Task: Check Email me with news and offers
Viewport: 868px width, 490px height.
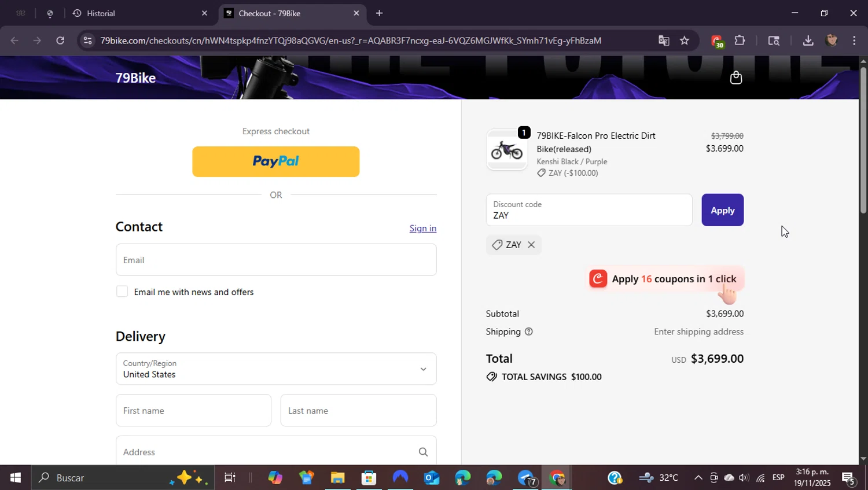Action: pyautogui.click(x=122, y=292)
